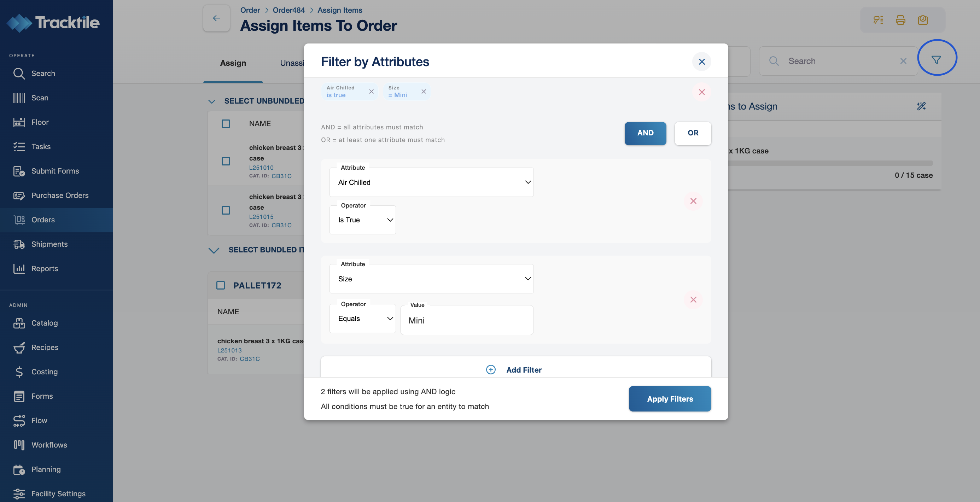980x502 pixels.
Task: Check the L251010 chicken breast item
Action: (x=226, y=161)
